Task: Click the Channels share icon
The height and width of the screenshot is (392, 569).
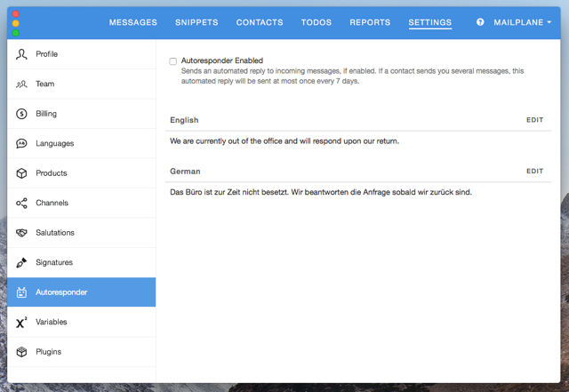Action: point(21,204)
